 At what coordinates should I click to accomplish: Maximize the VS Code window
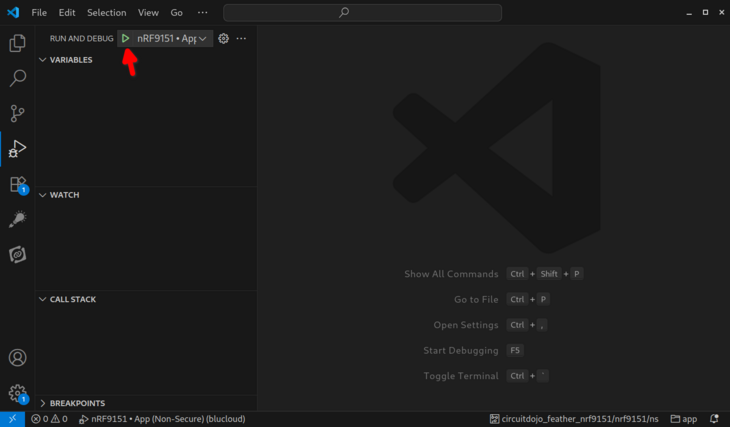coord(705,13)
